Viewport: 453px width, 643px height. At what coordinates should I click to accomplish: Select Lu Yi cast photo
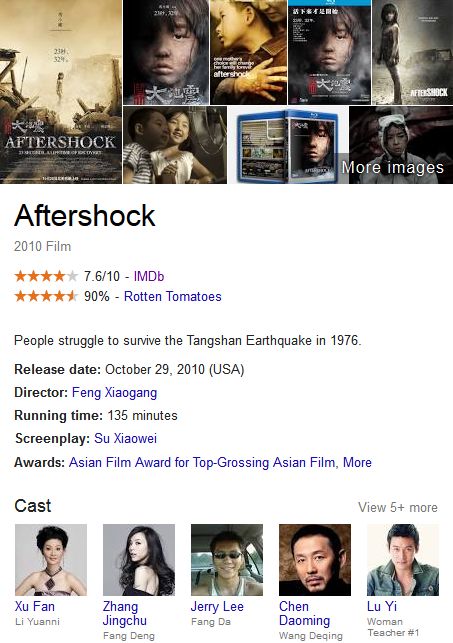(x=403, y=560)
